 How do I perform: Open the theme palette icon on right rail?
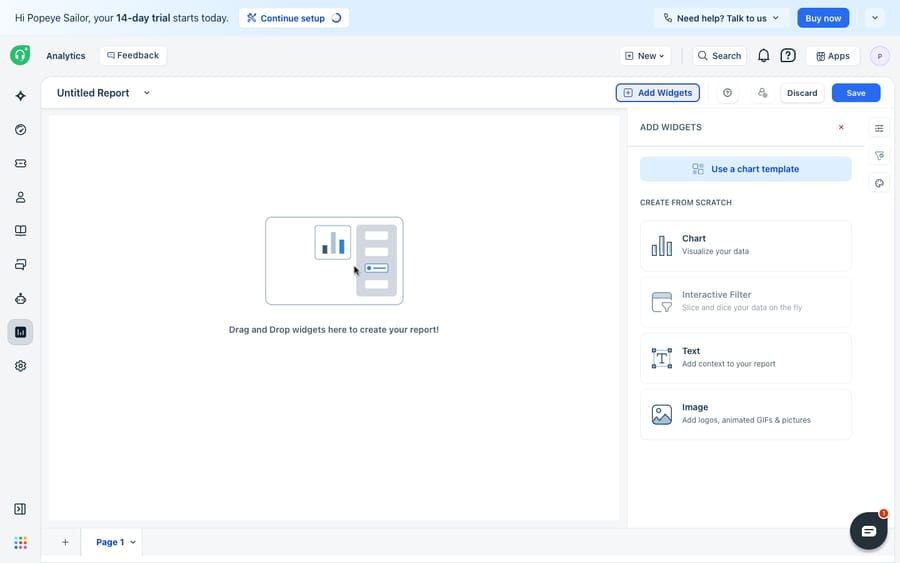tap(879, 183)
